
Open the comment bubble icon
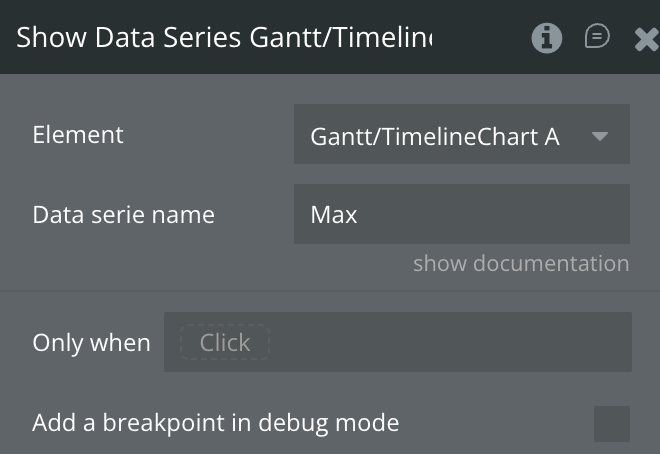[x=597, y=37]
